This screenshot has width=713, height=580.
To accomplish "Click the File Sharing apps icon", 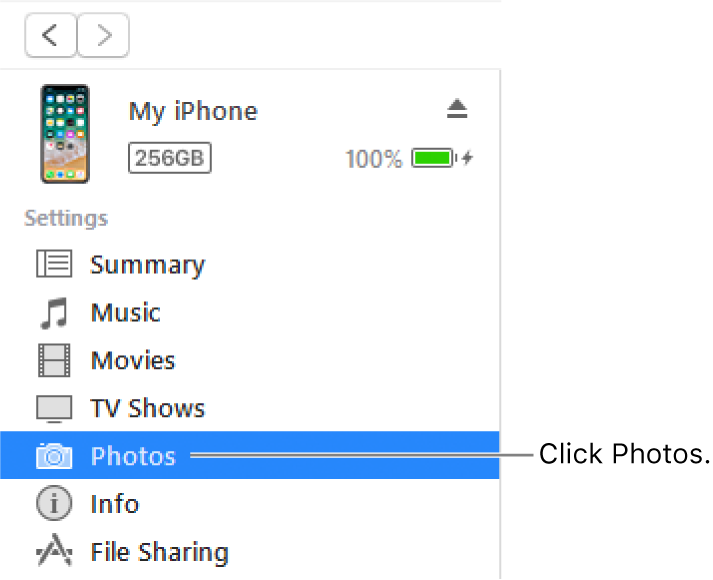I will [54, 552].
